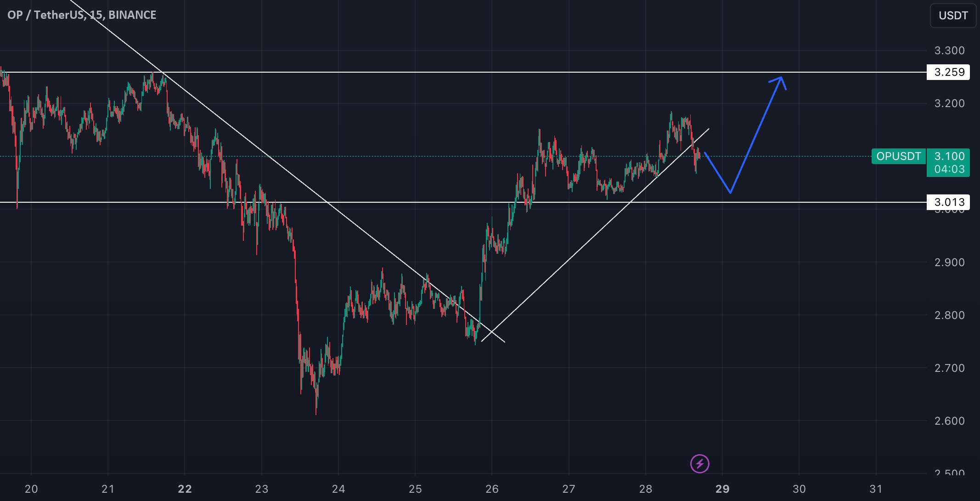Click the OPUSDT symbol tag on the price axis
This screenshot has width=980, height=501.
pyautogui.click(x=899, y=156)
